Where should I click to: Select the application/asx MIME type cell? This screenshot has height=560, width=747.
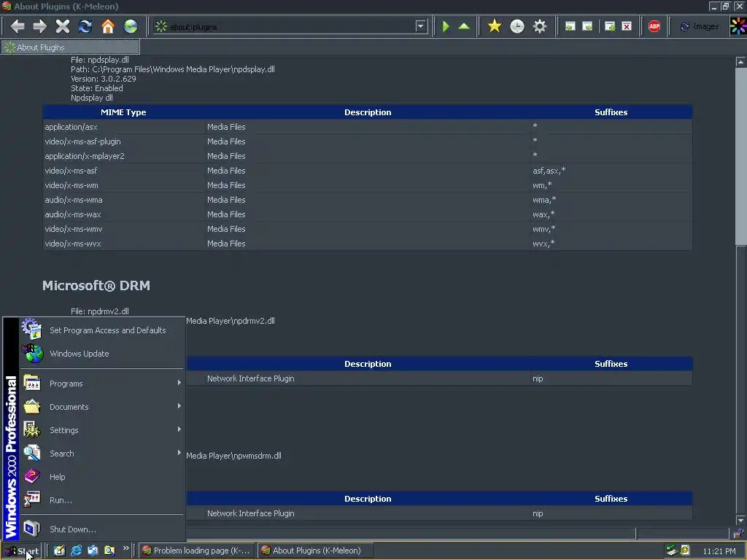pos(124,127)
